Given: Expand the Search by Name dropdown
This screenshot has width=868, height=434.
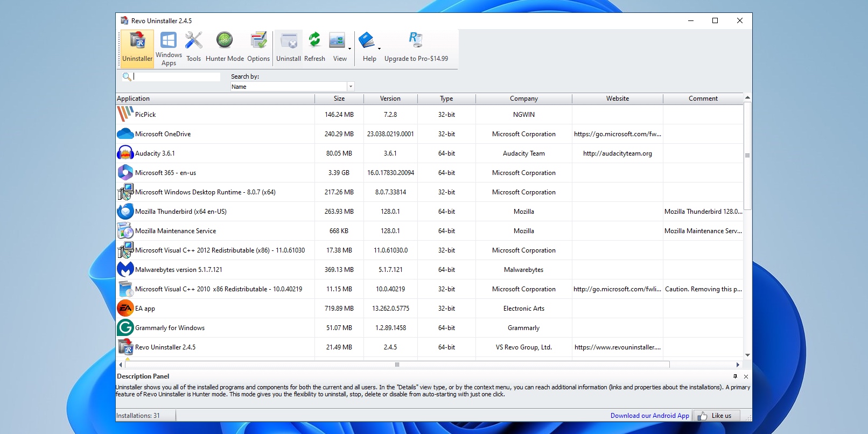Looking at the screenshot, I should 351,87.
